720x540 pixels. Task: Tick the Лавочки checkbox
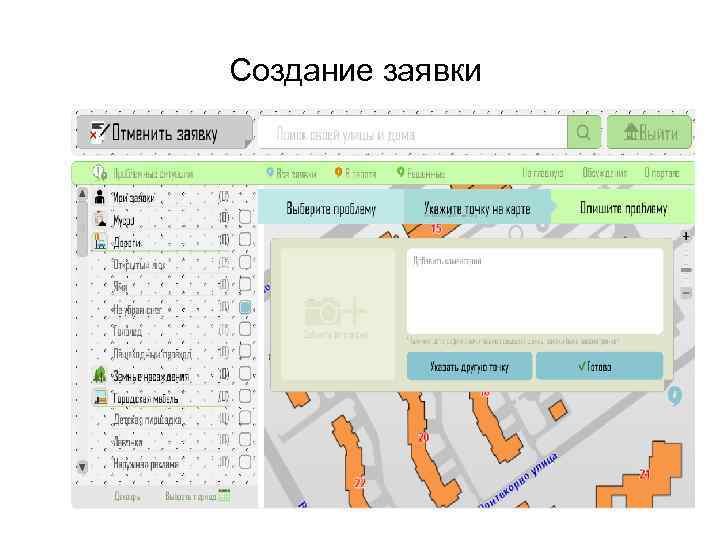[245, 439]
